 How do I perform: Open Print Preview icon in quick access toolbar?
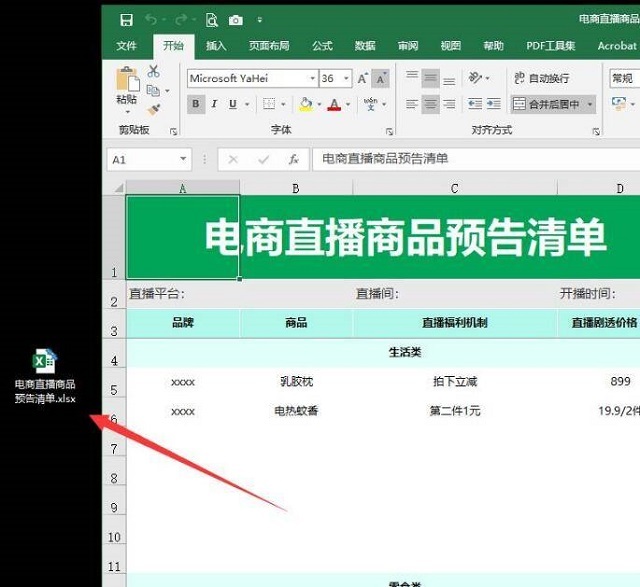click(x=211, y=20)
